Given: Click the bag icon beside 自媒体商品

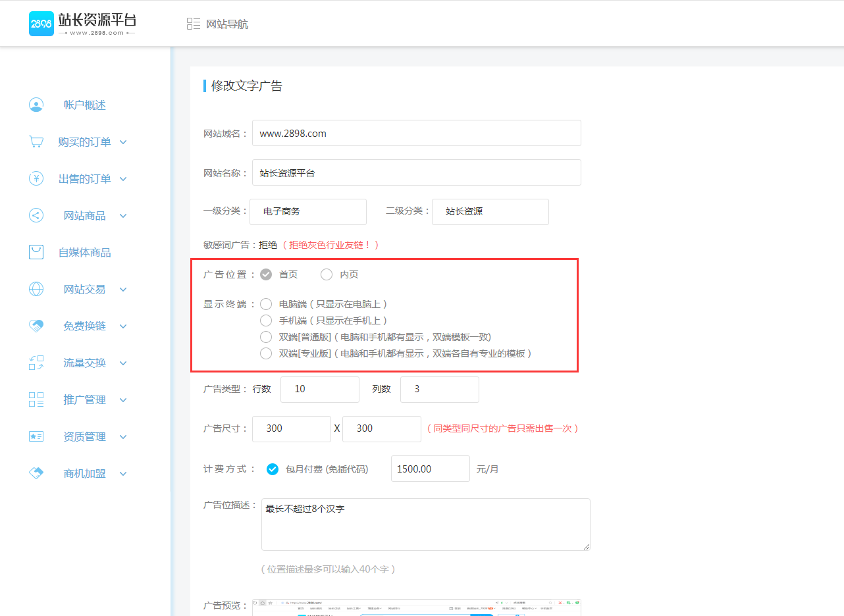Looking at the screenshot, I should pos(36,253).
